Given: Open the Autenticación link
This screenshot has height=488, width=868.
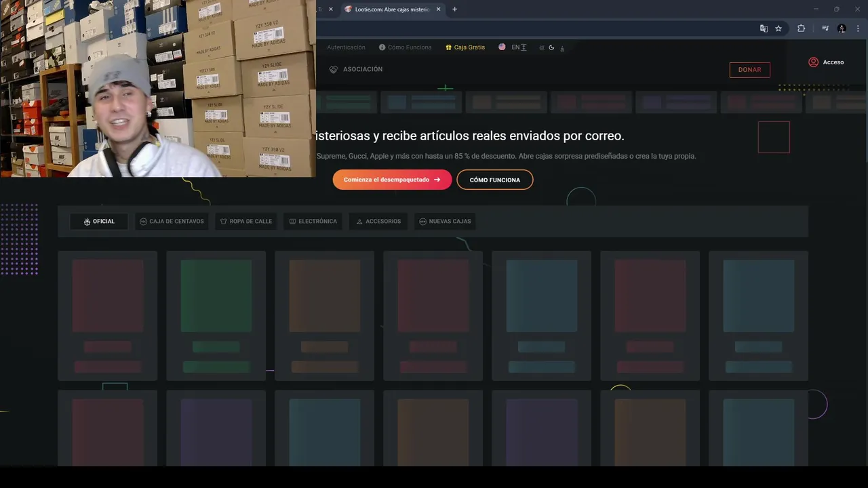Looking at the screenshot, I should pyautogui.click(x=346, y=47).
